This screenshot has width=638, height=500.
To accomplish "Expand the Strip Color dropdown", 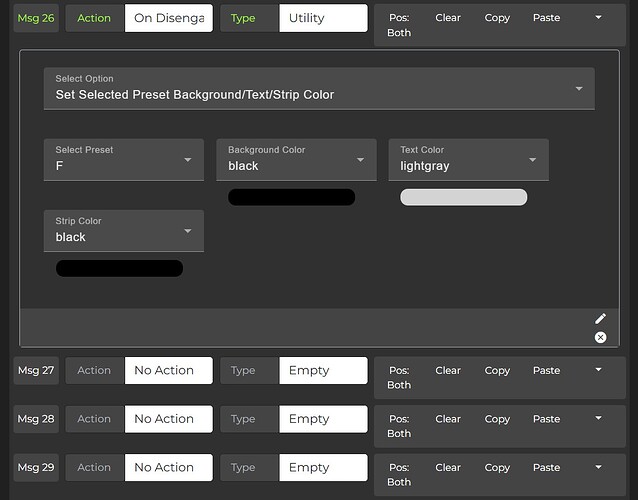I will (123, 230).
